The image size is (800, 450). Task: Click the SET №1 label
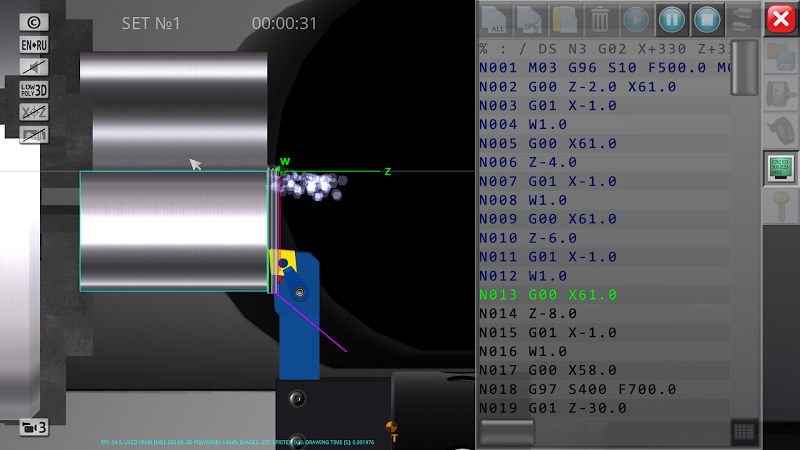[151, 23]
